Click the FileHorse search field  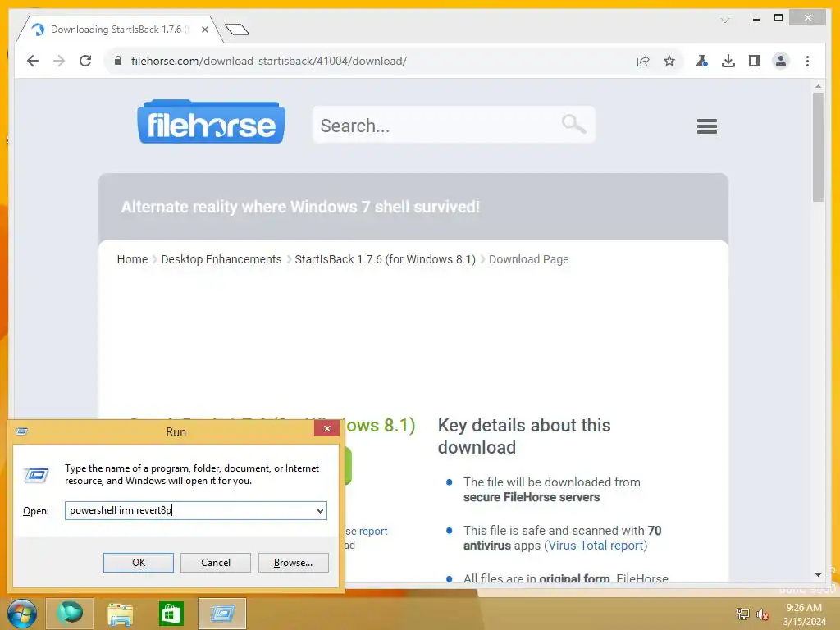(x=453, y=125)
